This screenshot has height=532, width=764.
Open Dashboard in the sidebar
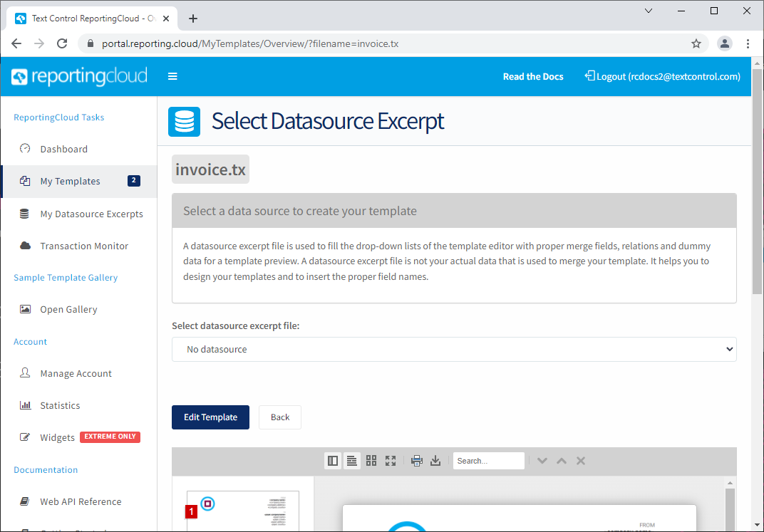79,149
